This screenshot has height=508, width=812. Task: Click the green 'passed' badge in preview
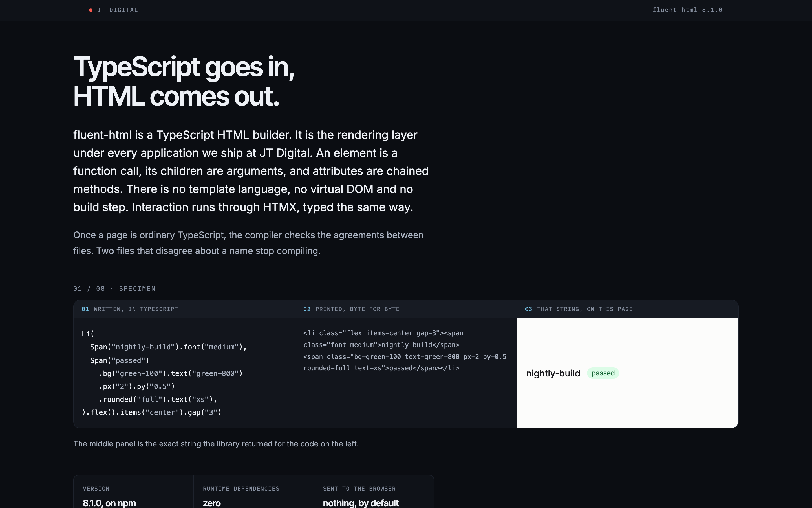[603, 373]
